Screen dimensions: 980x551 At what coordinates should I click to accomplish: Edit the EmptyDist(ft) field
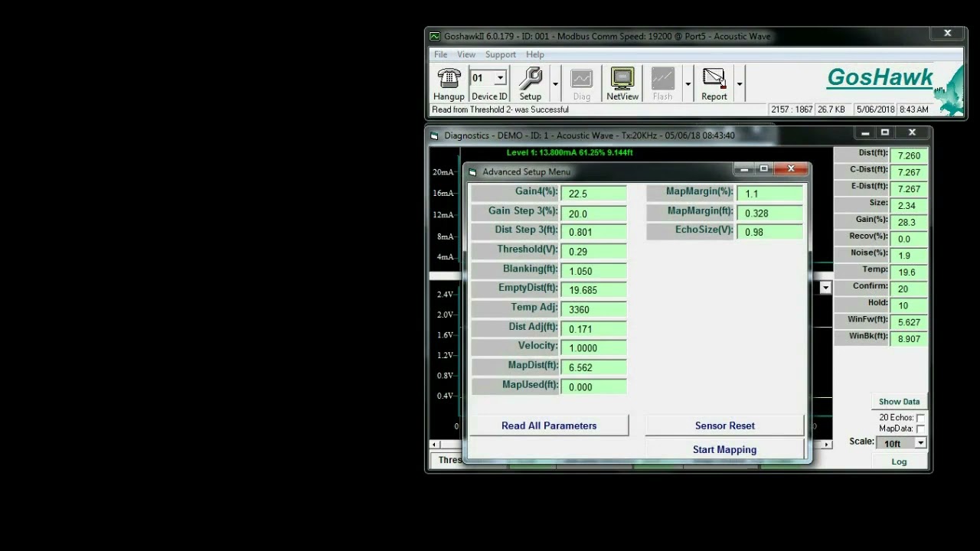point(594,290)
